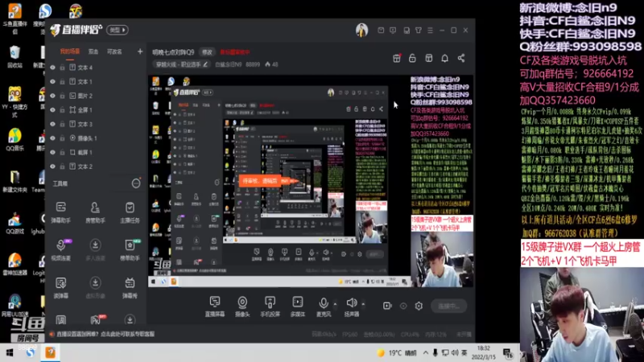
Task: Click the customer service help link at bottom
Action: pyautogui.click(x=105, y=334)
